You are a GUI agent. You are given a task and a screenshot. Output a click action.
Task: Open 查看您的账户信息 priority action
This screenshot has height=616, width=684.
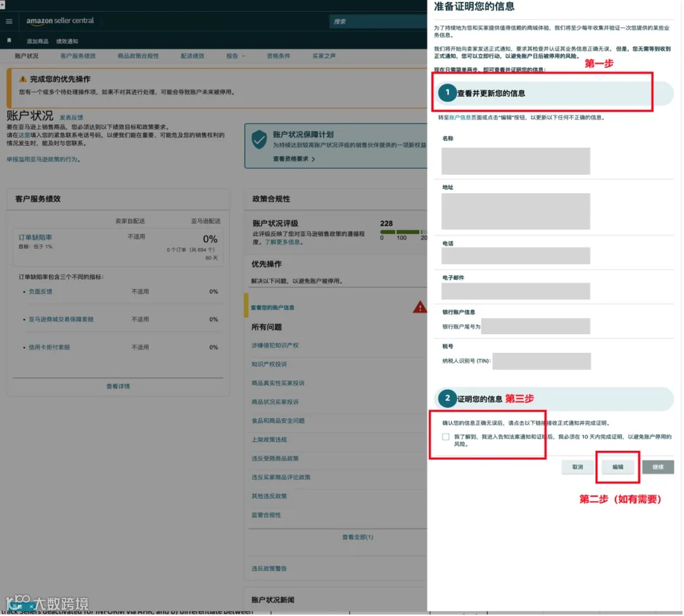tap(272, 308)
